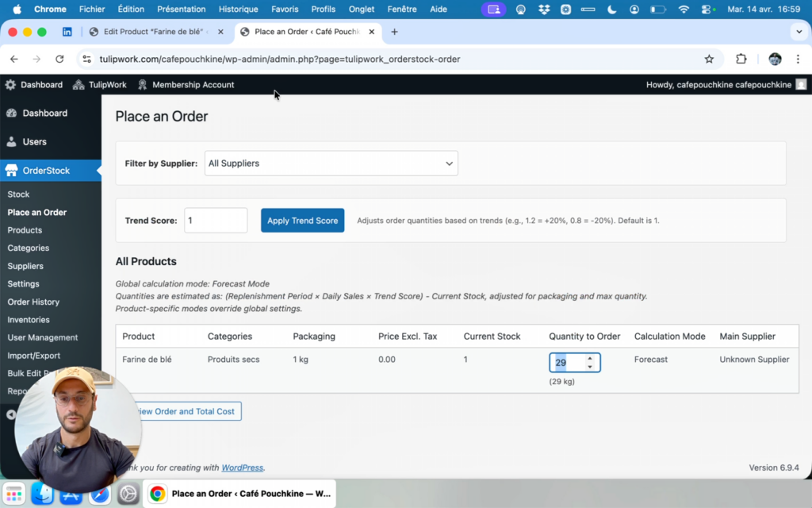This screenshot has height=508, width=812.
Task: Open the Chrome extensions puzzle icon
Action: pyautogui.click(x=741, y=59)
